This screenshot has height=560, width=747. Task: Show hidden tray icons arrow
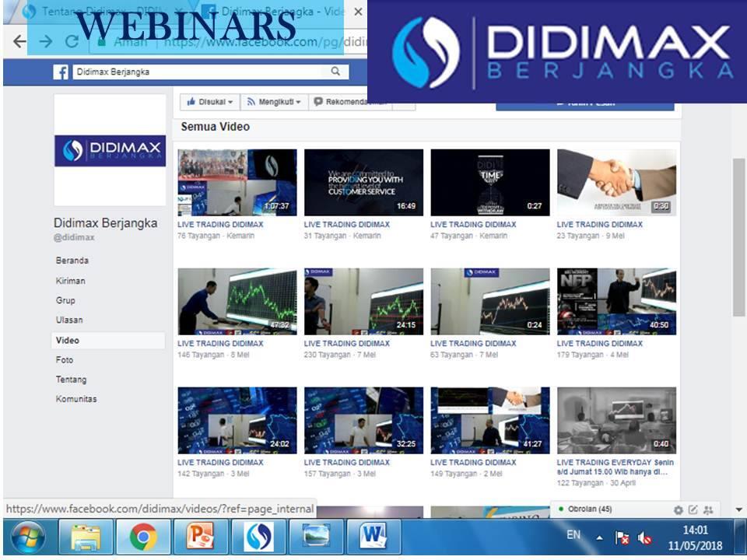600,538
